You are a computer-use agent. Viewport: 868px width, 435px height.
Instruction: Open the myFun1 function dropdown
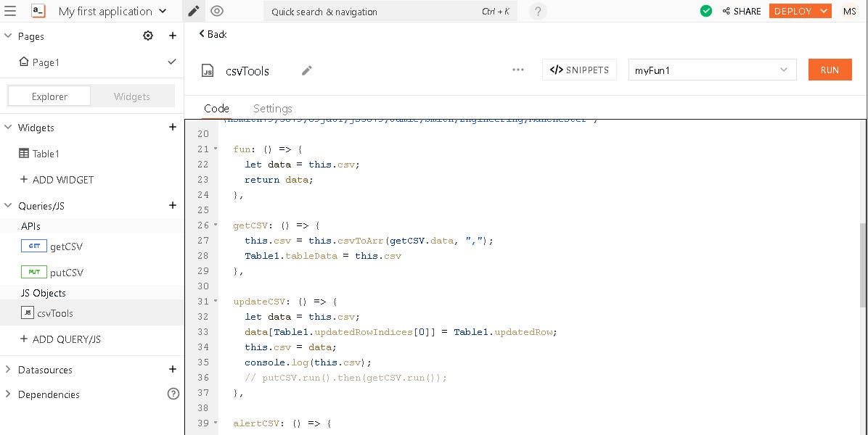(x=783, y=69)
